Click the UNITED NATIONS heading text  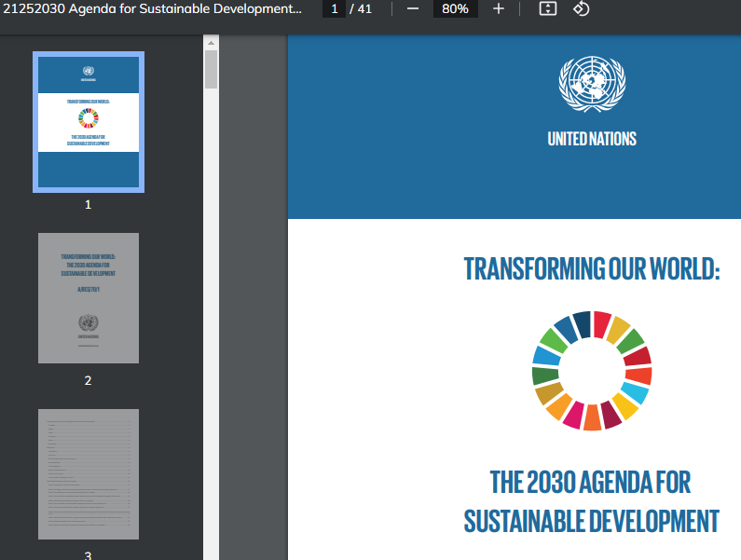coord(592,139)
